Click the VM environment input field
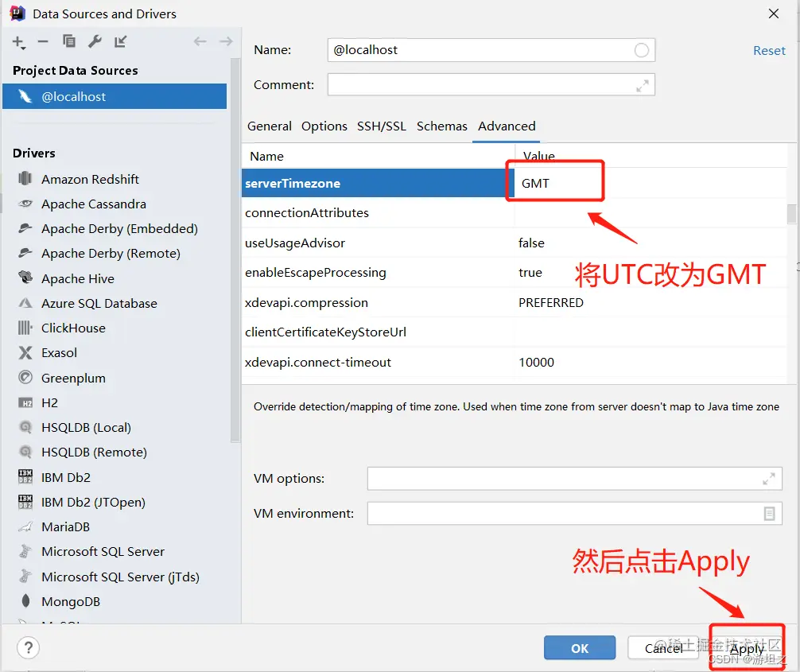The image size is (800, 672). coord(574,513)
